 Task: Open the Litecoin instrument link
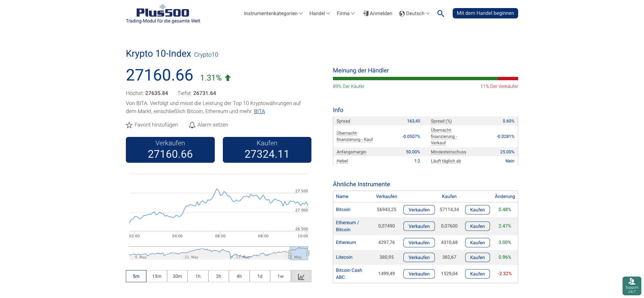coord(344,257)
